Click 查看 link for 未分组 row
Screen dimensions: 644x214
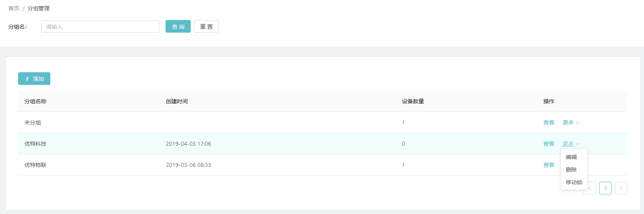549,123
